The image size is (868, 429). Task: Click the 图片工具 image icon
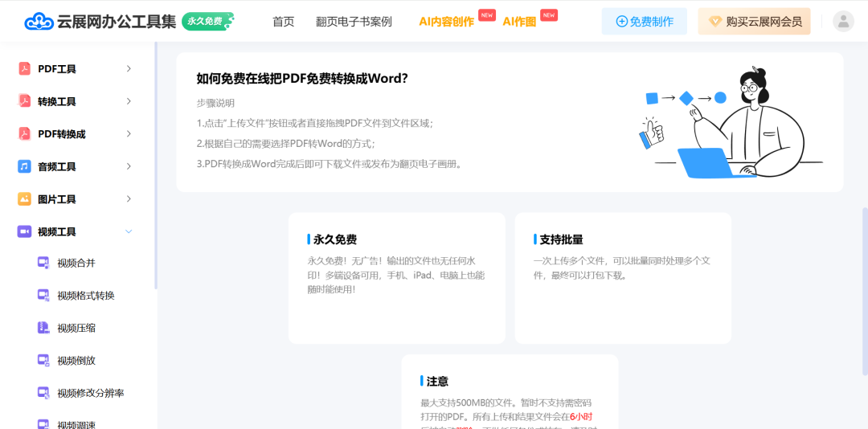pyautogui.click(x=24, y=199)
